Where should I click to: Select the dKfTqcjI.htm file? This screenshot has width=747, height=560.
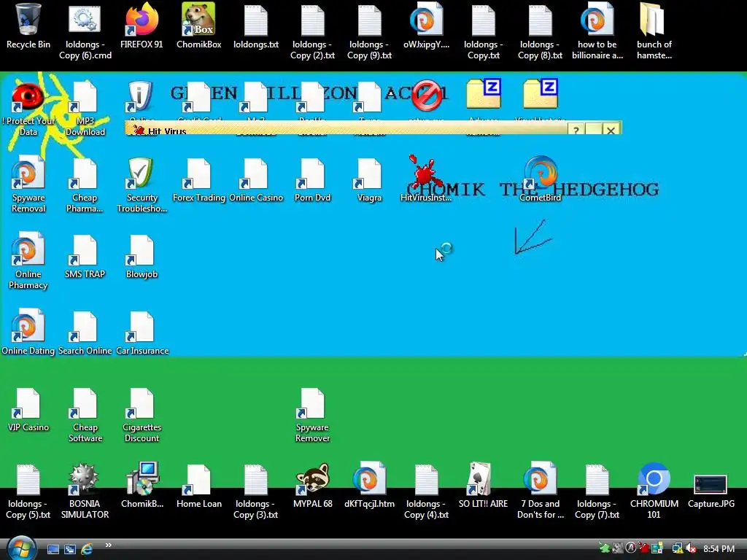coord(369,485)
